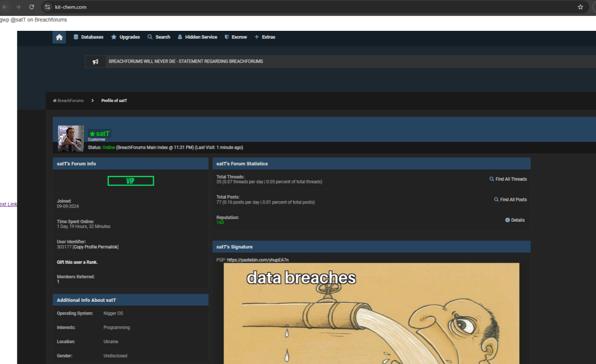Expand the Extras menu

pyautogui.click(x=265, y=37)
